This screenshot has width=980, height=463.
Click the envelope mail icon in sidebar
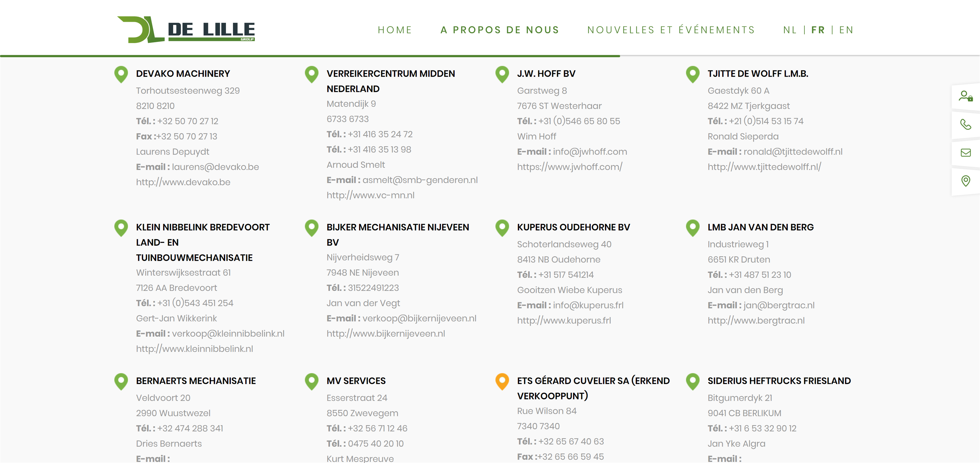965,153
